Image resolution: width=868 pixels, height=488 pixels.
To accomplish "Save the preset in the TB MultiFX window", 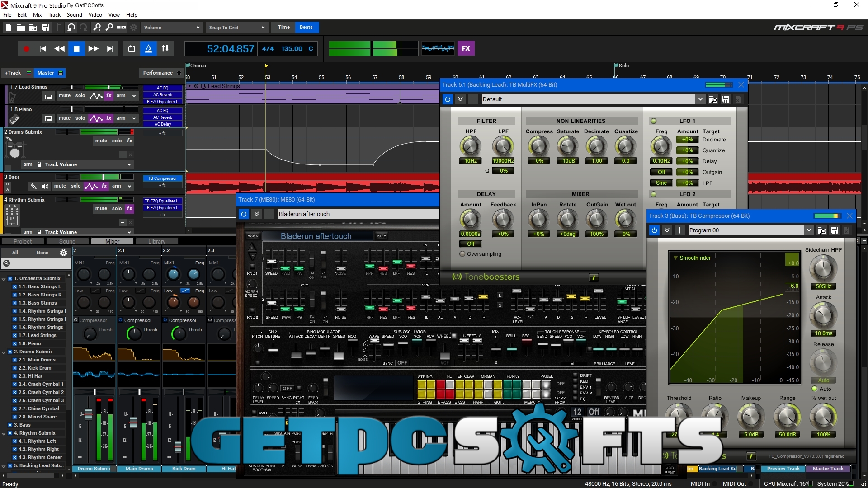I will point(726,99).
